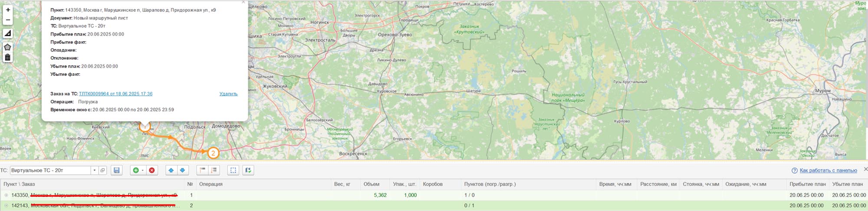Click the dashed-square select area icon
The image size is (868, 211).
(233, 170)
